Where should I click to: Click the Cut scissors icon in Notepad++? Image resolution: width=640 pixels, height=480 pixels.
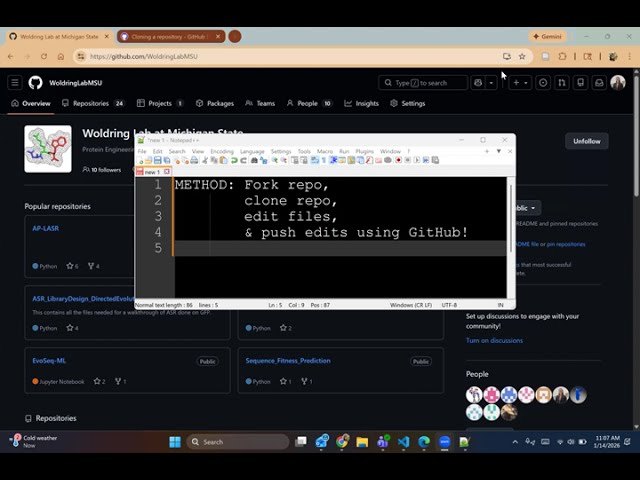coord(205,160)
